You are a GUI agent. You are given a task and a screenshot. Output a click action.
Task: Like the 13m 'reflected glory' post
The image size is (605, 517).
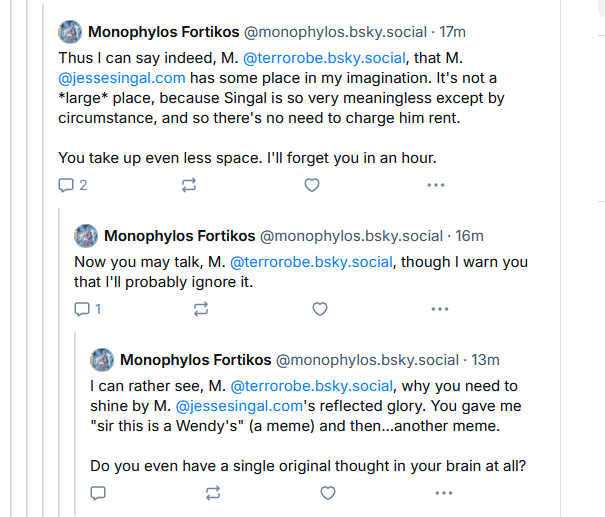coord(328,493)
